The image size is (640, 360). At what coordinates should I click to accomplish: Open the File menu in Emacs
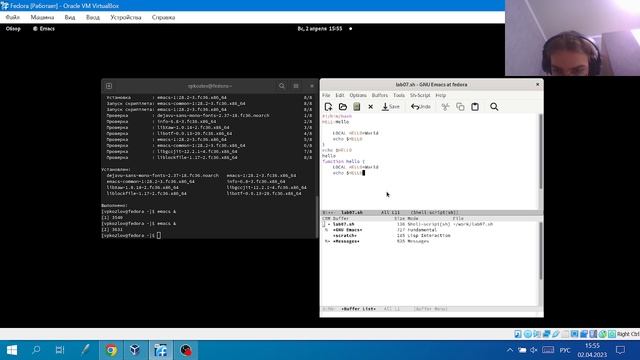click(x=326, y=95)
